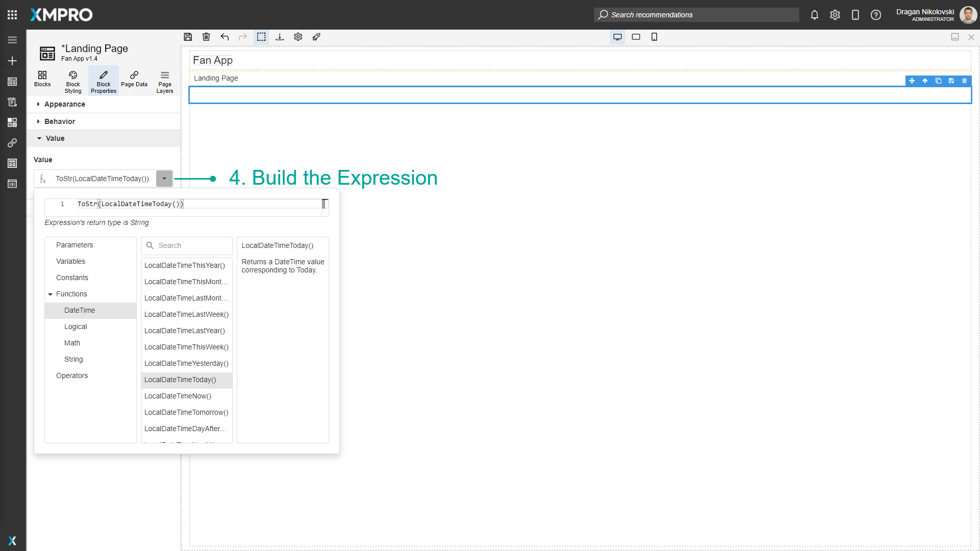Viewport: 980px width, 551px height.
Task: Switch to mobile preview mode
Action: [654, 37]
